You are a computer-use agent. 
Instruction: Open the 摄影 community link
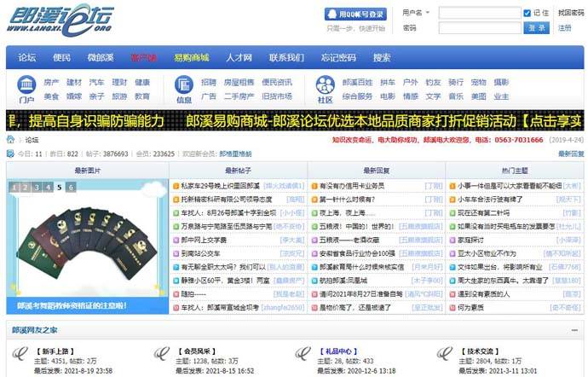coord(501,82)
